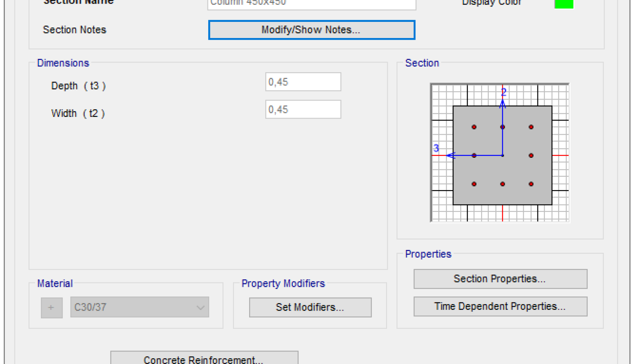Open Section Properties
The image size is (639, 364).
(500, 279)
